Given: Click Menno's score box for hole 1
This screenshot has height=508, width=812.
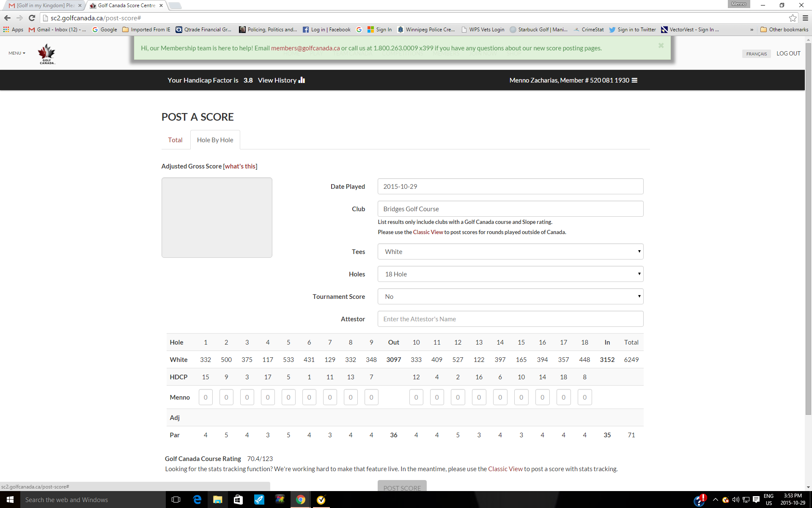Looking at the screenshot, I should tap(206, 397).
